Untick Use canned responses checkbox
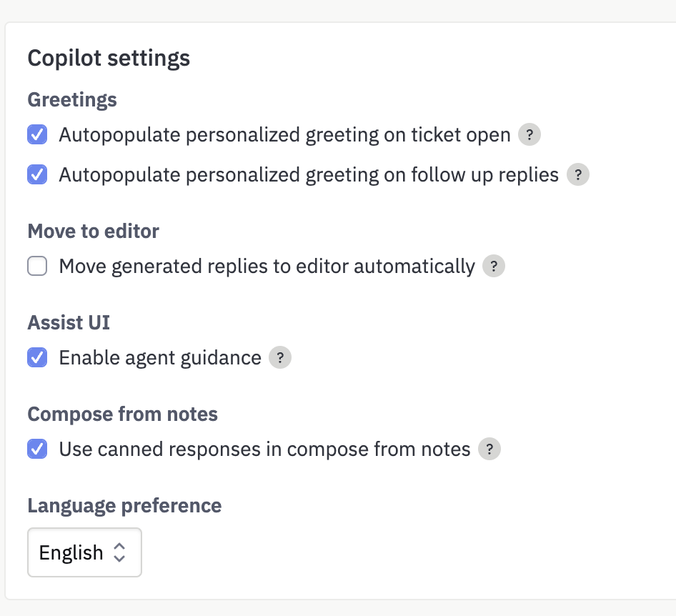The width and height of the screenshot is (676, 616). point(37,449)
